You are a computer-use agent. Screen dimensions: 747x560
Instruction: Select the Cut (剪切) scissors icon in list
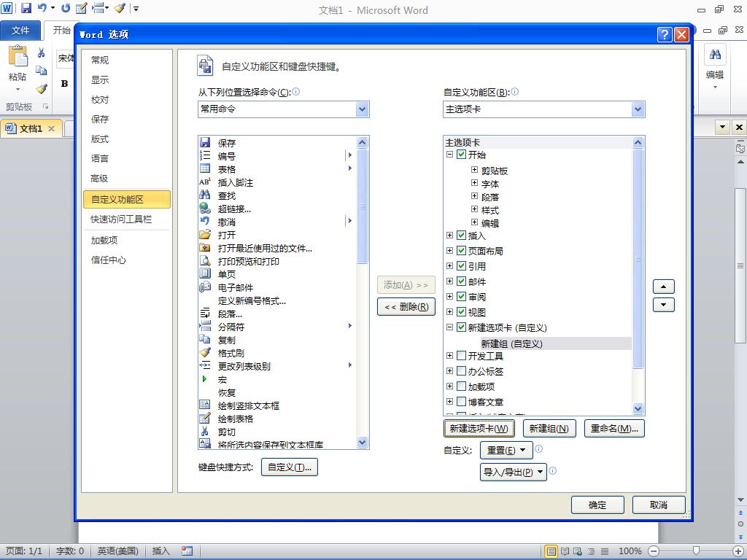205,432
